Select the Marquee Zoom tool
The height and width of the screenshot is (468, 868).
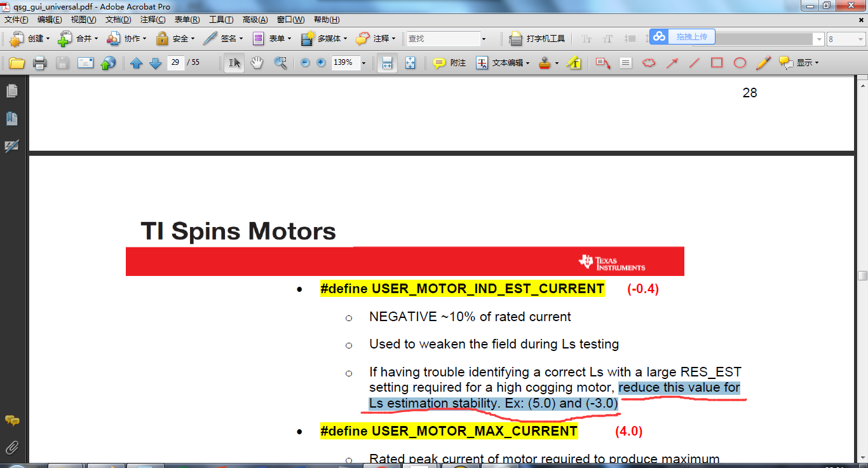click(280, 63)
